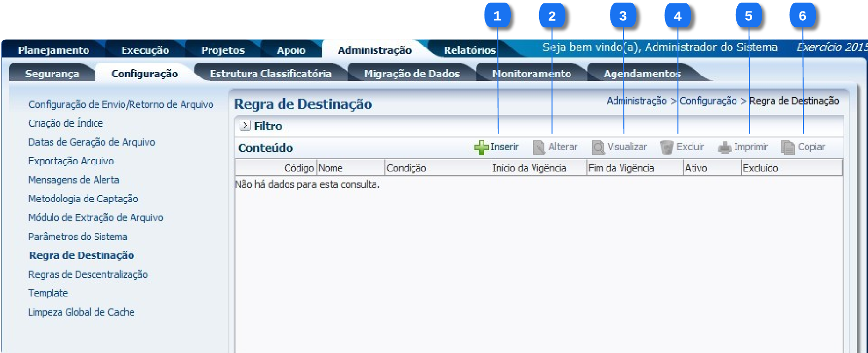
Task: Sort by the Código column header
Action: [298, 168]
